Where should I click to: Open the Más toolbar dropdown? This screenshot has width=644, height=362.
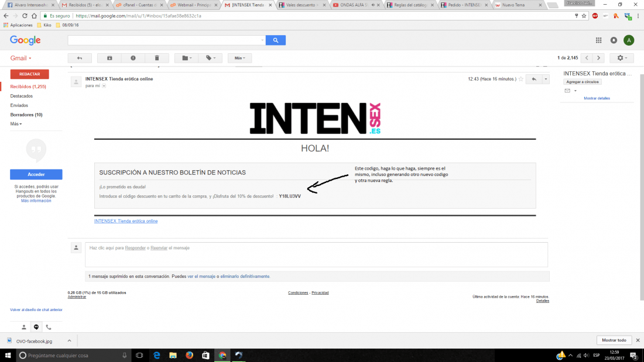240,58
